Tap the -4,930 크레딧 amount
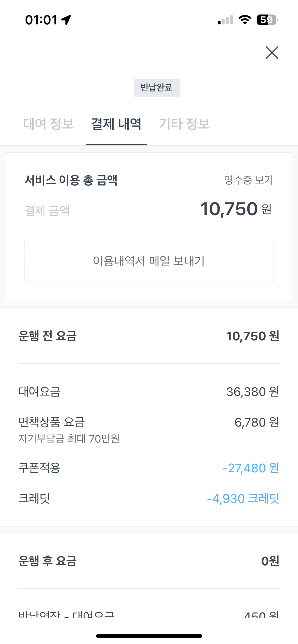The image size is (298, 644). pyautogui.click(x=243, y=499)
